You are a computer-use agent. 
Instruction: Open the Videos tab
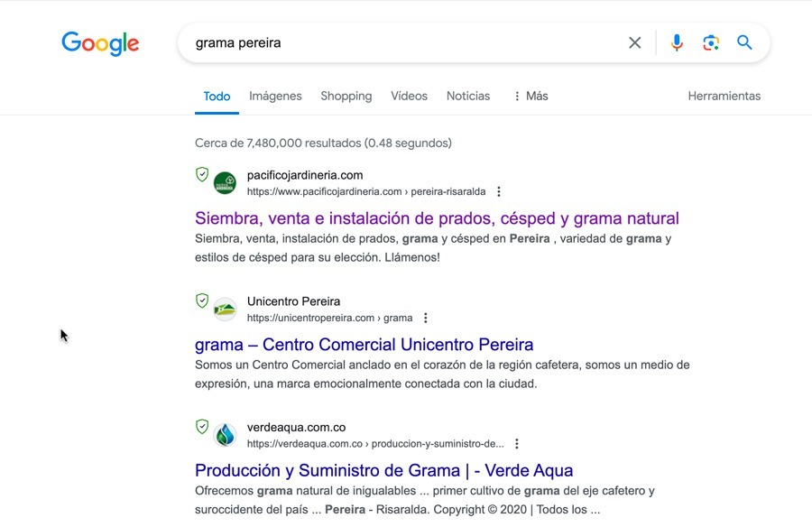409,97
